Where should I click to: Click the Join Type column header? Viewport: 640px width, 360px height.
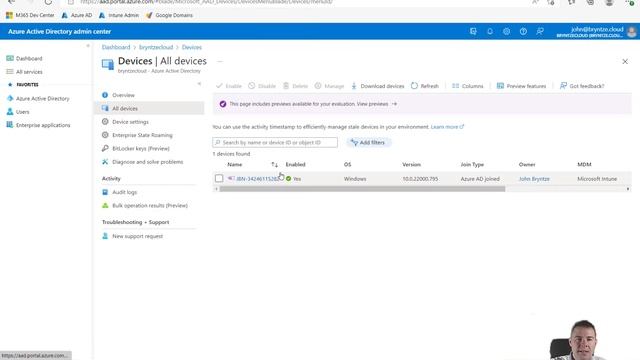472,164
